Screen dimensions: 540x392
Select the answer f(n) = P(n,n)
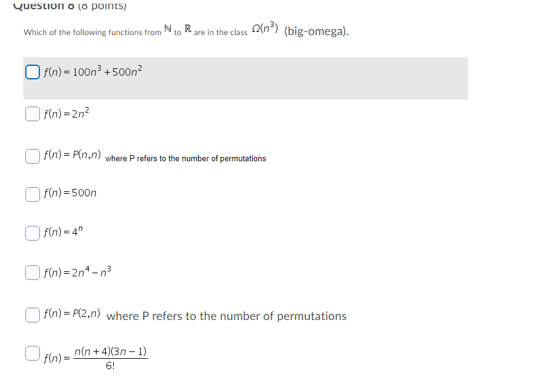point(31,156)
